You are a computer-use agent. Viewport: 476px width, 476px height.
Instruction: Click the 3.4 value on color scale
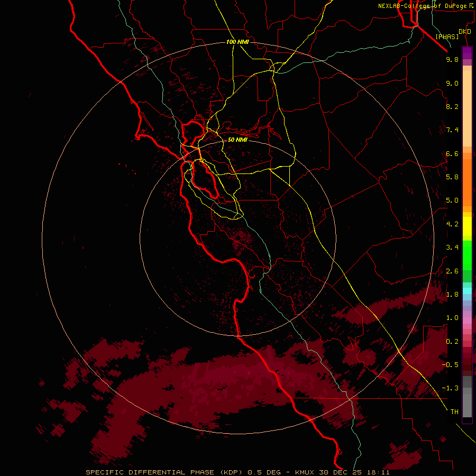click(x=452, y=248)
